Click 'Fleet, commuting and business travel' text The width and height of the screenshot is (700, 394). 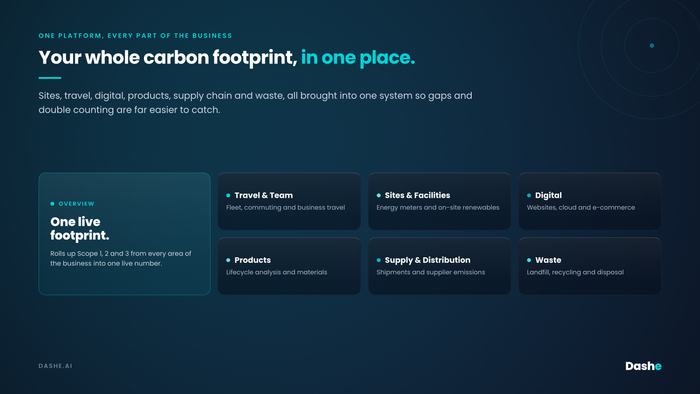pos(285,207)
